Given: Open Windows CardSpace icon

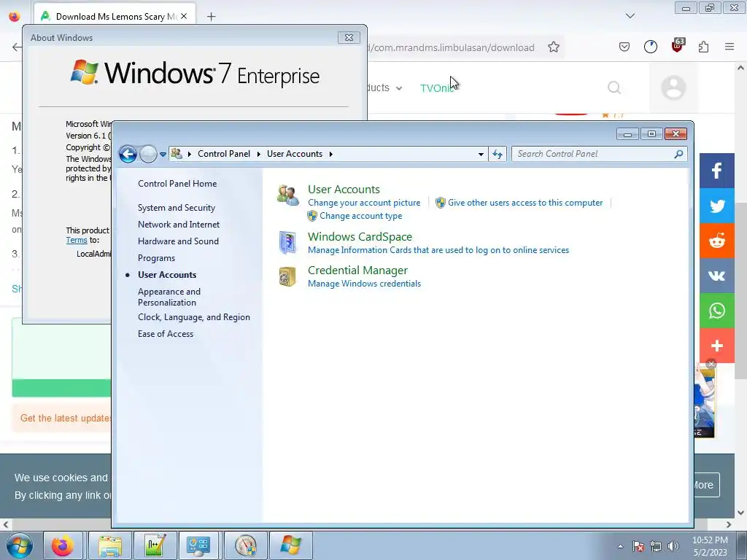Looking at the screenshot, I should click(x=287, y=242).
